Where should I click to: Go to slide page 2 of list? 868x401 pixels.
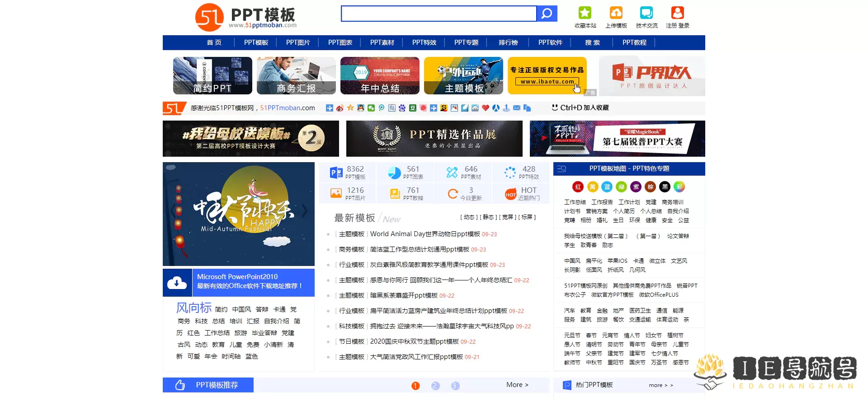point(435,386)
